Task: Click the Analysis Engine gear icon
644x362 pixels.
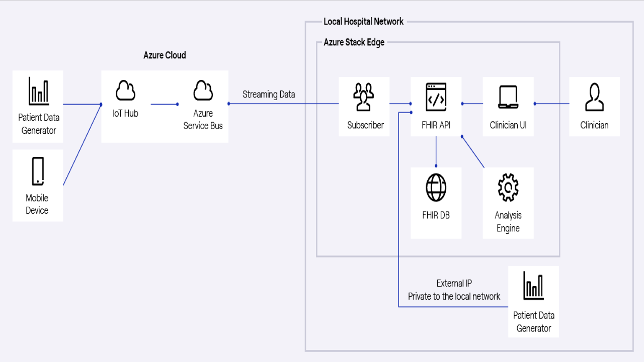Action: click(x=508, y=188)
